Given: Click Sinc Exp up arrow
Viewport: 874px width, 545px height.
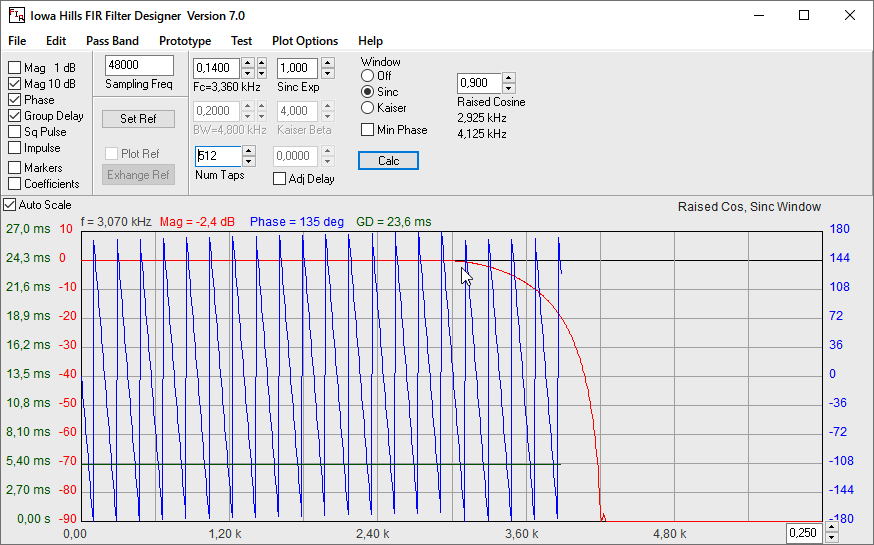Looking at the screenshot, I should point(327,63).
